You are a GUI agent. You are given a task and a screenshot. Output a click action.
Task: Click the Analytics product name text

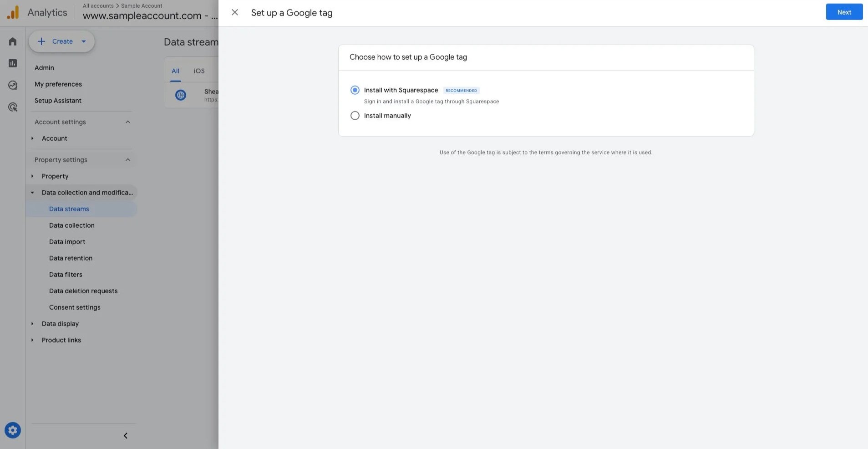tap(47, 13)
